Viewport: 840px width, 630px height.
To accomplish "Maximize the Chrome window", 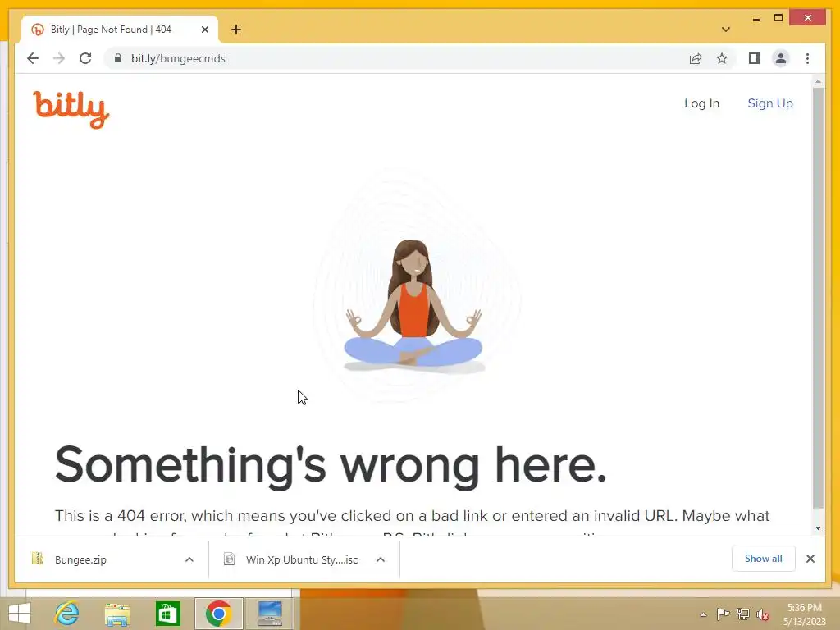I will point(778,18).
